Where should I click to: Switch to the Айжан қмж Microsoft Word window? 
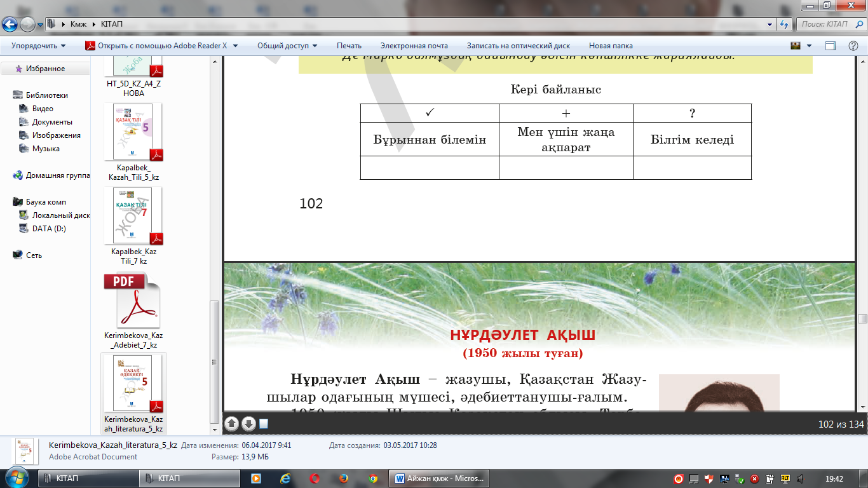click(440, 478)
